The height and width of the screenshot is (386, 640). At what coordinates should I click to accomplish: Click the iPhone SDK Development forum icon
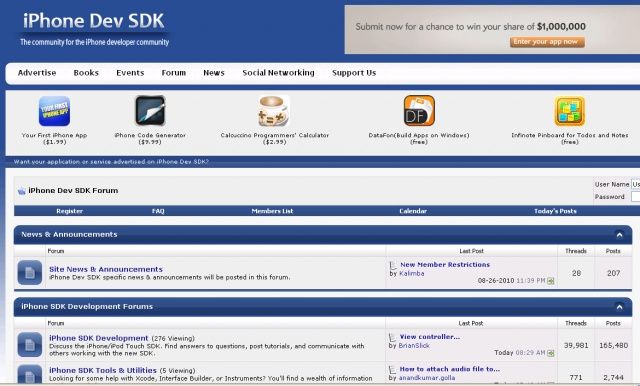tap(29, 345)
